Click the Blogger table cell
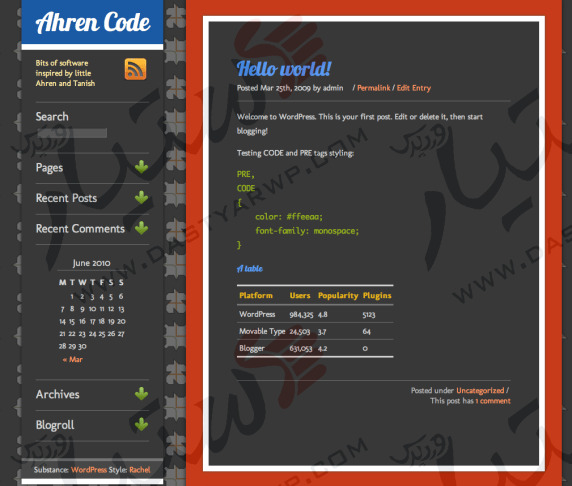 [x=252, y=348]
